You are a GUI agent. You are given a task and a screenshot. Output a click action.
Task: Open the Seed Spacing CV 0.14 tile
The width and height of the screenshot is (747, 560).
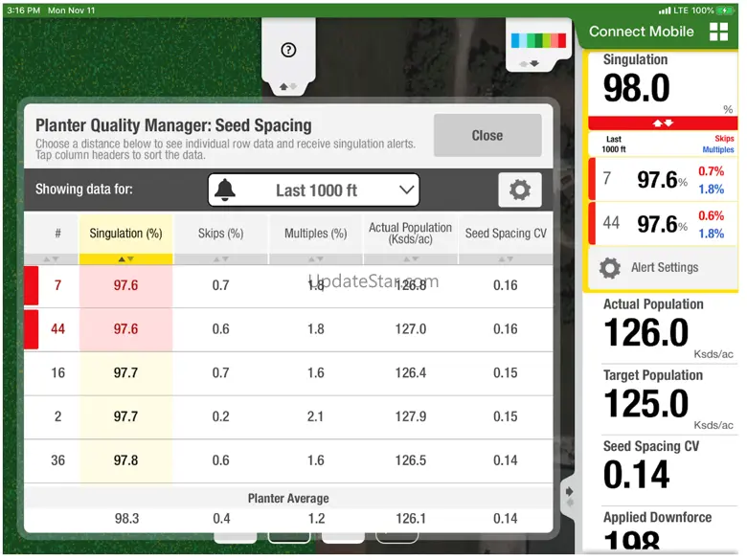tap(663, 469)
